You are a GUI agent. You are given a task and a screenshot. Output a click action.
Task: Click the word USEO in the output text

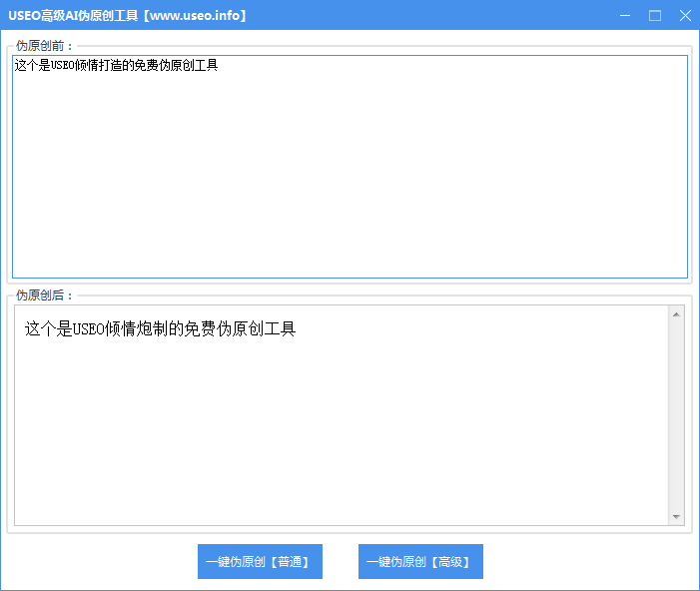(x=89, y=328)
